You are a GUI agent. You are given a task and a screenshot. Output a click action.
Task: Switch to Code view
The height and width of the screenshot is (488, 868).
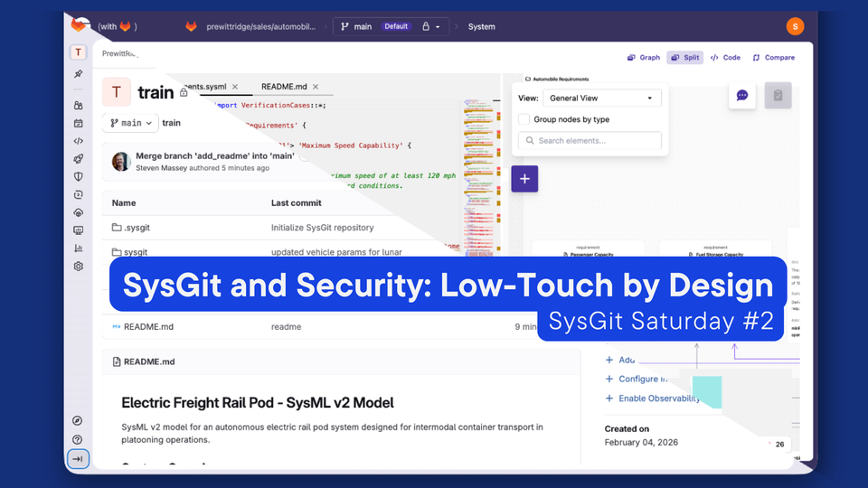pyautogui.click(x=725, y=58)
